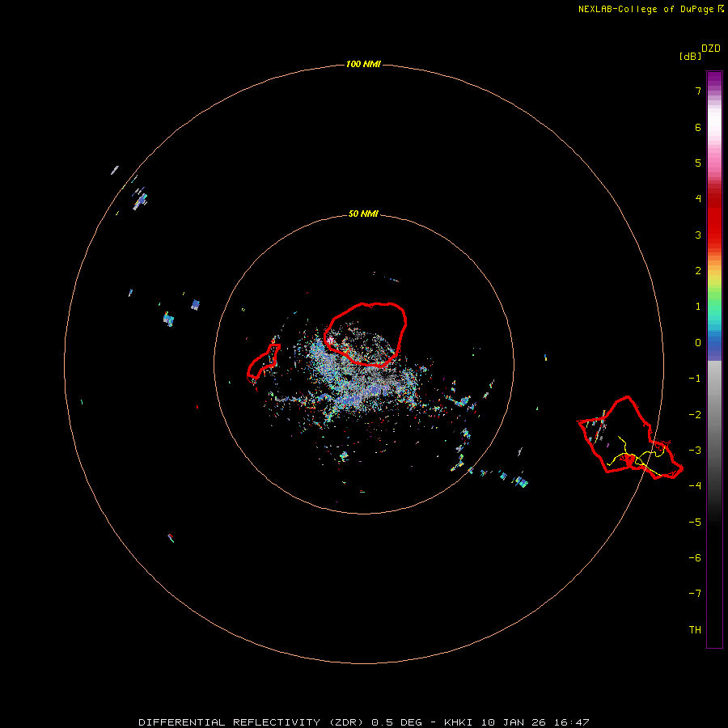
Task: Click the -5 dB tick on the color scale
Action: click(x=695, y=523)
